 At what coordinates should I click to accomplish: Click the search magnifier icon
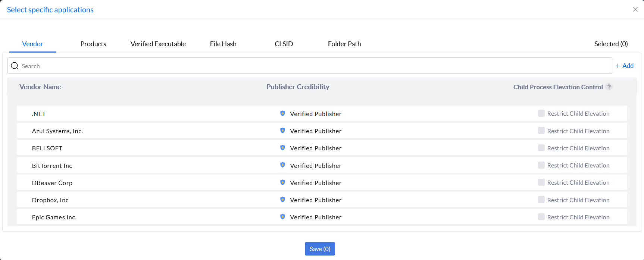pos(15,66)
